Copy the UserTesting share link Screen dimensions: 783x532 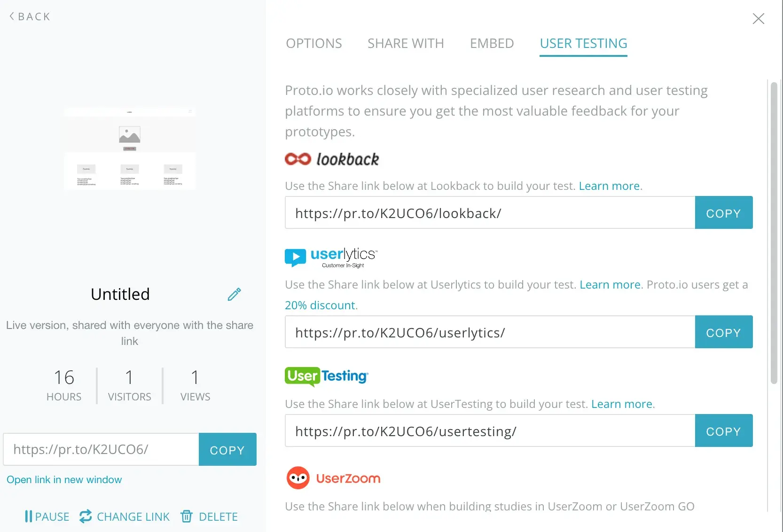click(x=723, y=431)
